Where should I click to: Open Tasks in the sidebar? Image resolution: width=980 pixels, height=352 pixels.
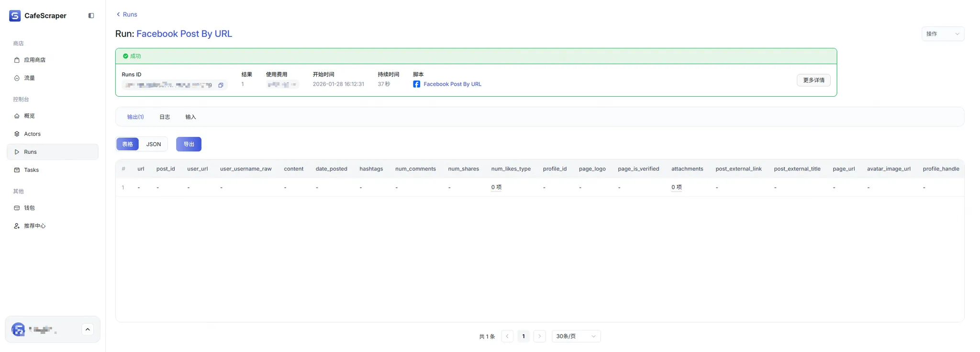[53, 170]
